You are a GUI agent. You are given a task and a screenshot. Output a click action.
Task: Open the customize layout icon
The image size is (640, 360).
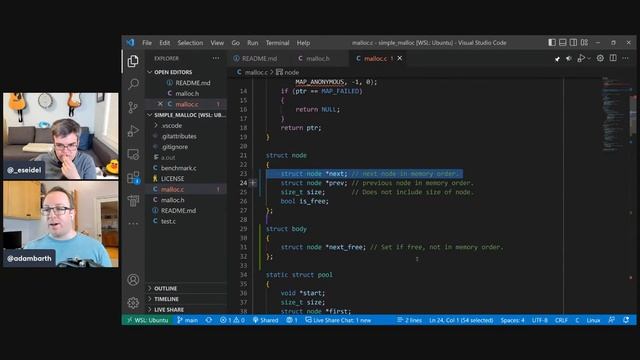pos(584,42)
